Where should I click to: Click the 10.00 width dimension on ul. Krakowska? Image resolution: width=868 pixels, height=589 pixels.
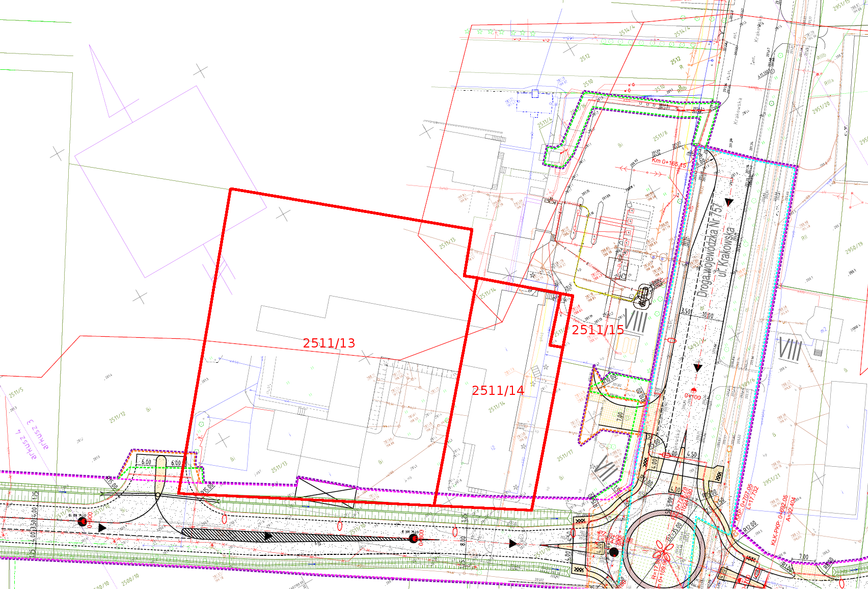[708, 315]
